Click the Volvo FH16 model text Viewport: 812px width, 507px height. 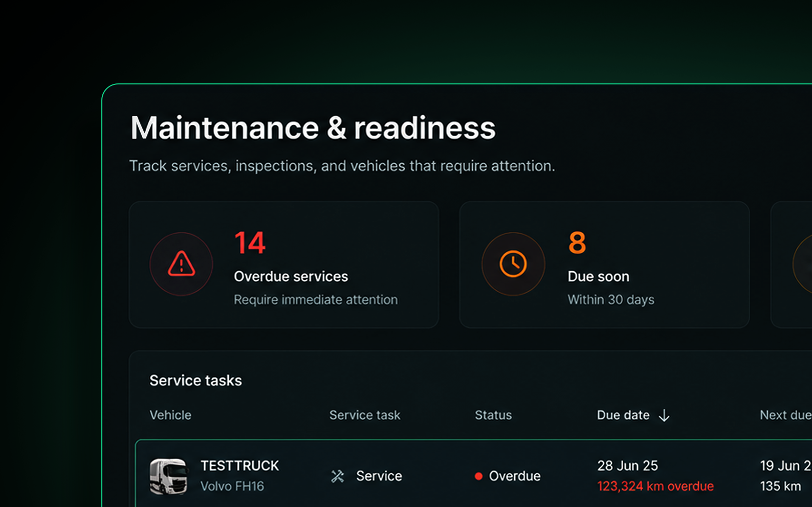(232, 486)
